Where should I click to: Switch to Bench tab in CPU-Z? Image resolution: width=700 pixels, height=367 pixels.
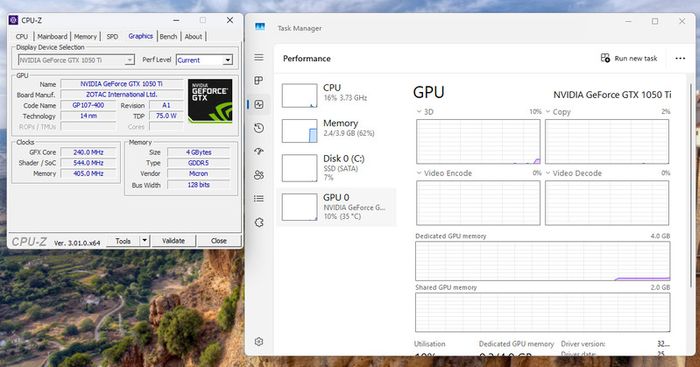168,37
